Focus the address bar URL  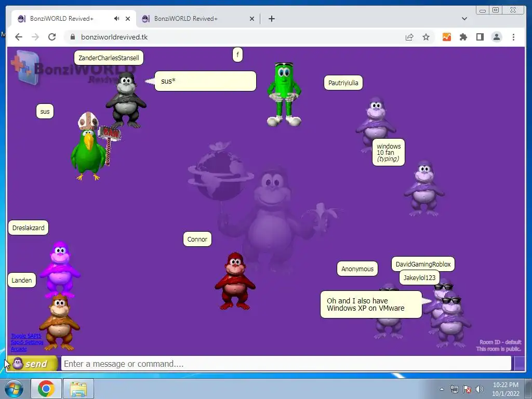coord(114,37)
